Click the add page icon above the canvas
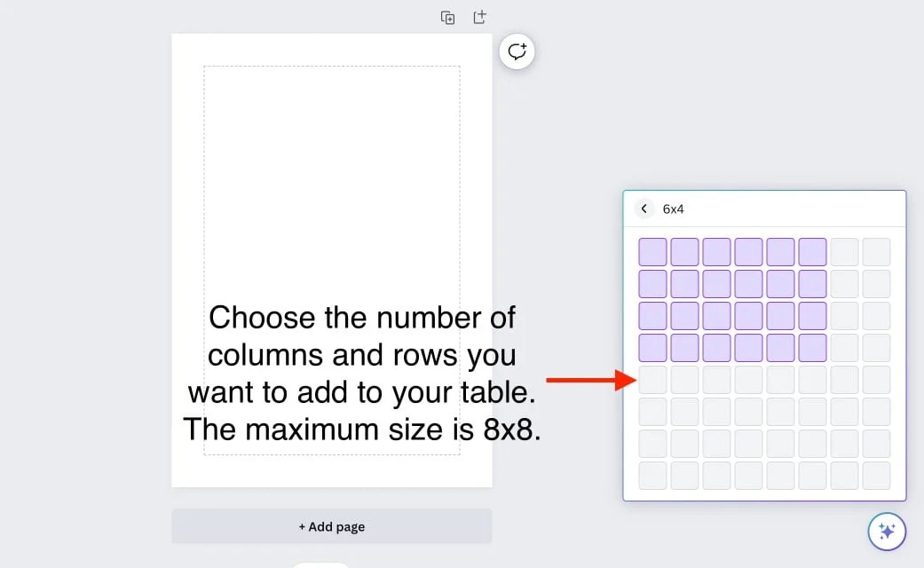The height and width of the screenshot is (568, 924). coord(479,17)
